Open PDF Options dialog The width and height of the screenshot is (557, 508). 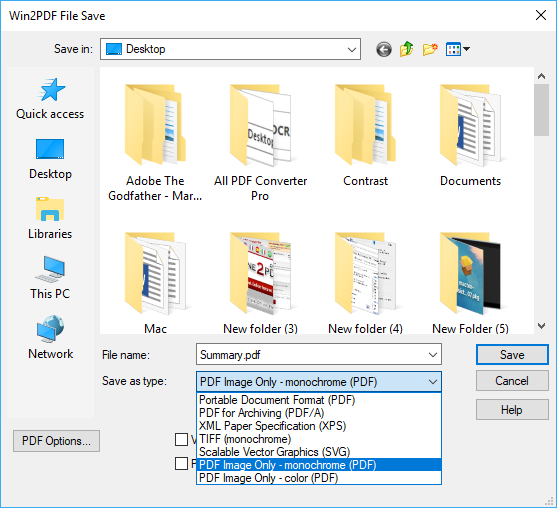[x=56, y=441]
